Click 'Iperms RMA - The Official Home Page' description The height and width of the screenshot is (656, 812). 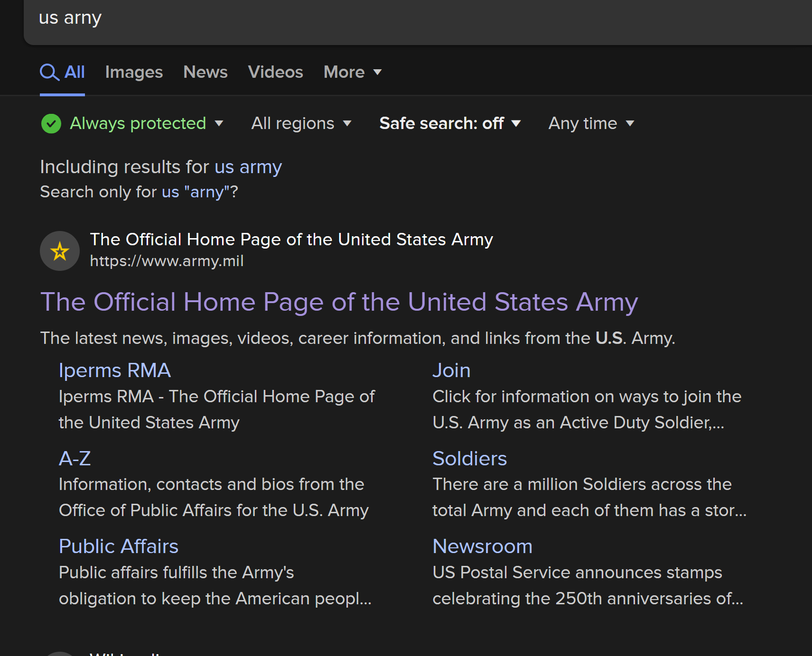pyautogui.click(x=216, y=409)
